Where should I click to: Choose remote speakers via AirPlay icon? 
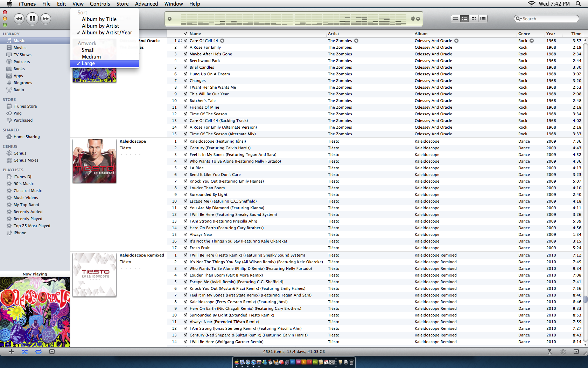(x=549, y=352)
